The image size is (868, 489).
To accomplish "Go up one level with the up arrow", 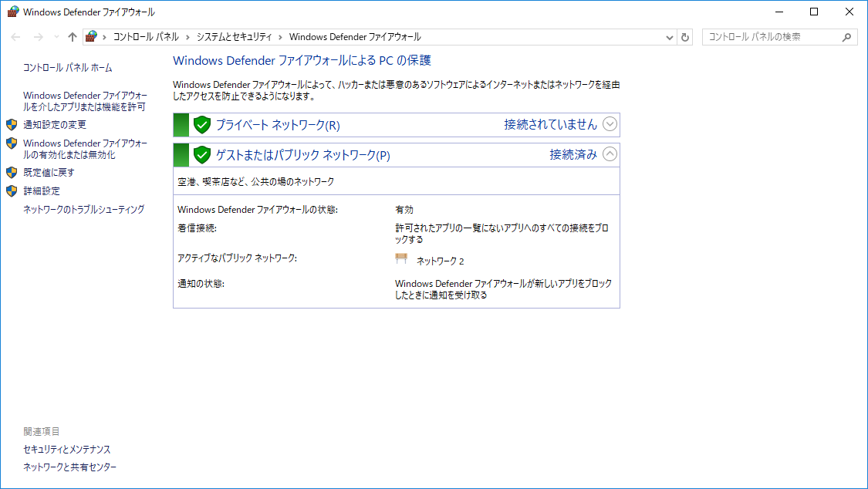I will click(73, 37).
